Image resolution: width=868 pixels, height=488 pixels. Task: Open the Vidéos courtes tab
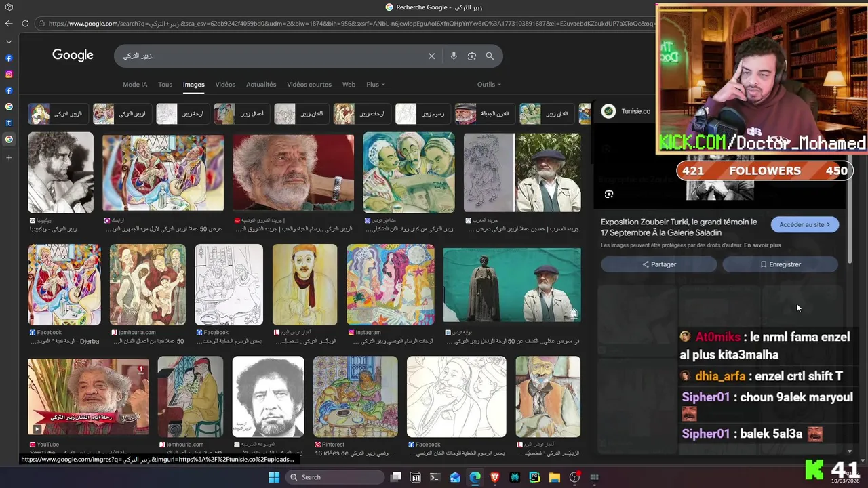[x=309, y=85]
